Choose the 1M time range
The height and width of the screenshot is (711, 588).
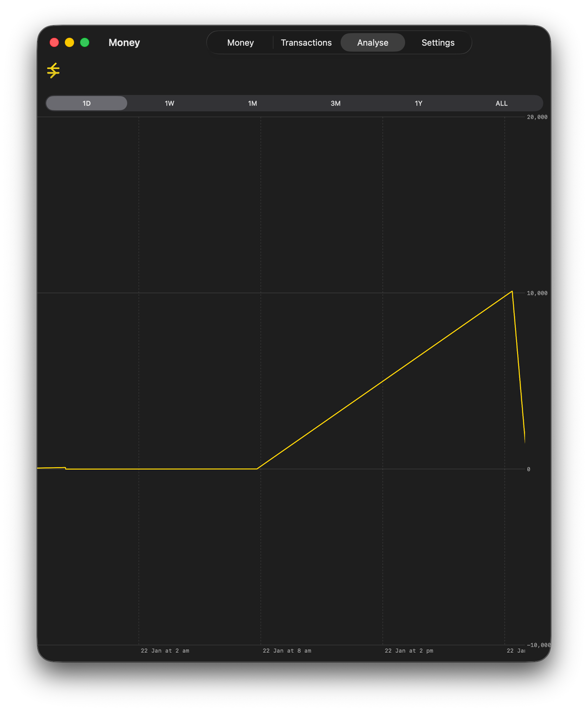(252, 103)
